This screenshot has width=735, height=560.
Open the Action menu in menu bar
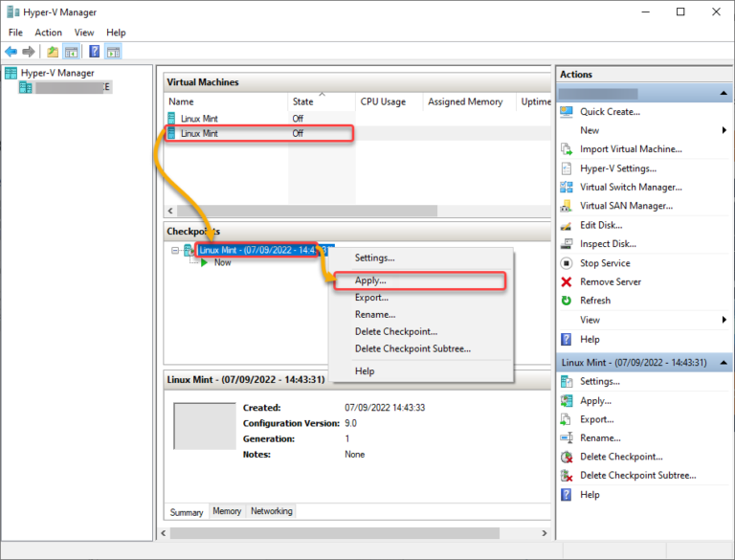coord(48,33)
